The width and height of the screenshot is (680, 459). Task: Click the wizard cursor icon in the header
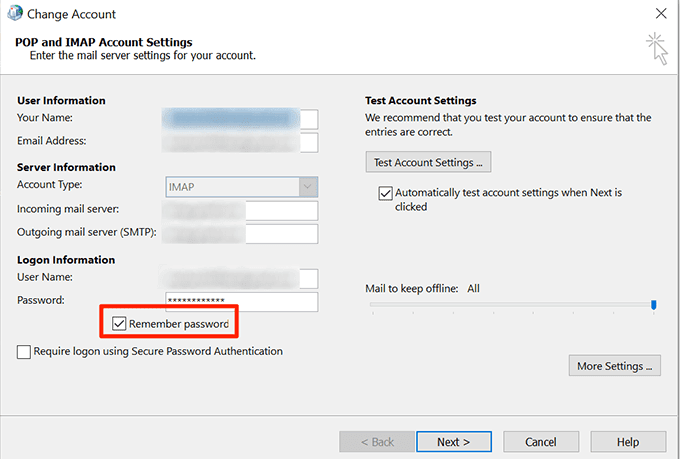pyautogui.click(x=656, y=46)
